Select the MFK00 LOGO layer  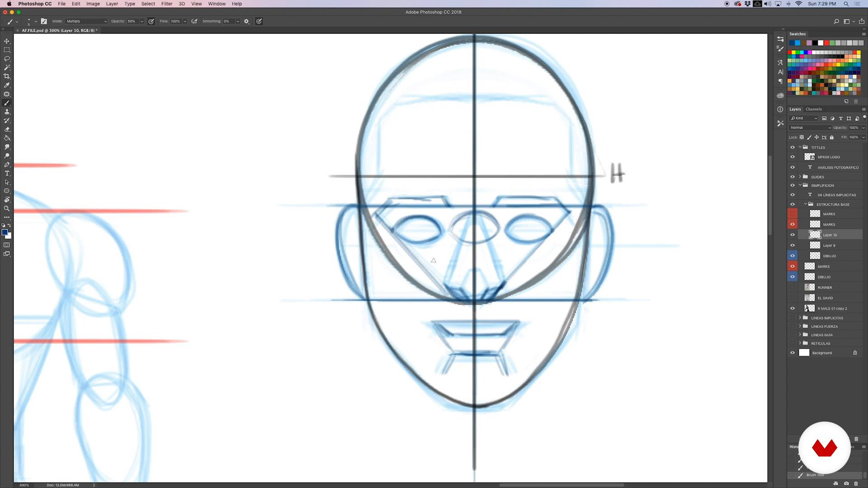tap(829, 157)
